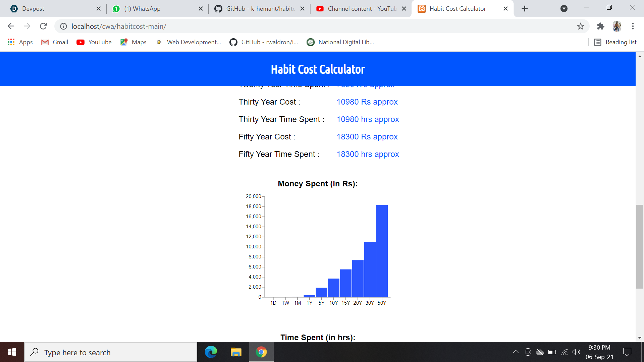The image size is (644, 362).
Task: Bookmark page with star icon
Action: tap(581, 26)
